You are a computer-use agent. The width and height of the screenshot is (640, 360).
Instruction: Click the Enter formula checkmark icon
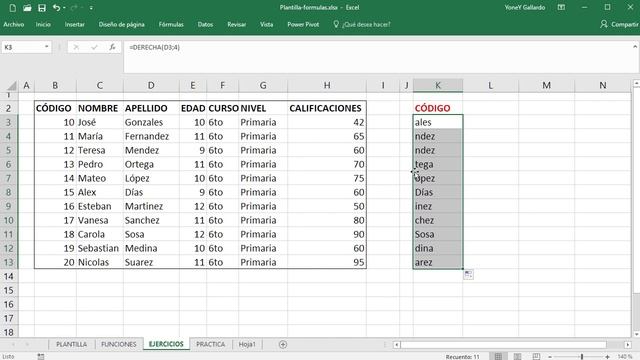tap(94, 47)
